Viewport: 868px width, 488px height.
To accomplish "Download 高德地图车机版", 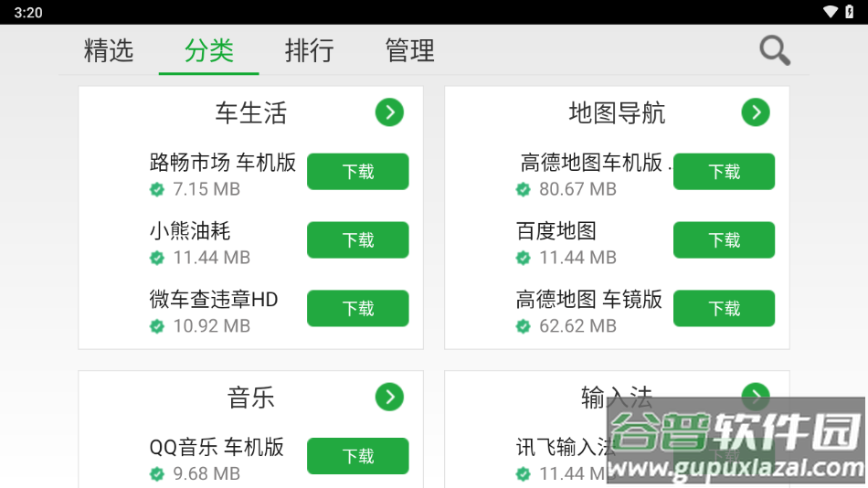I will (724, 172).
